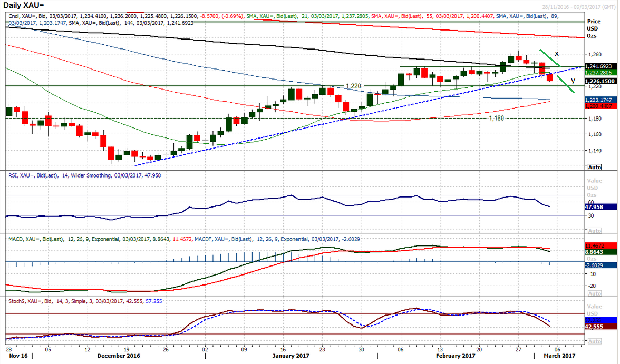
Task: Click the RSI value tag 47.958
Action: 601,208
